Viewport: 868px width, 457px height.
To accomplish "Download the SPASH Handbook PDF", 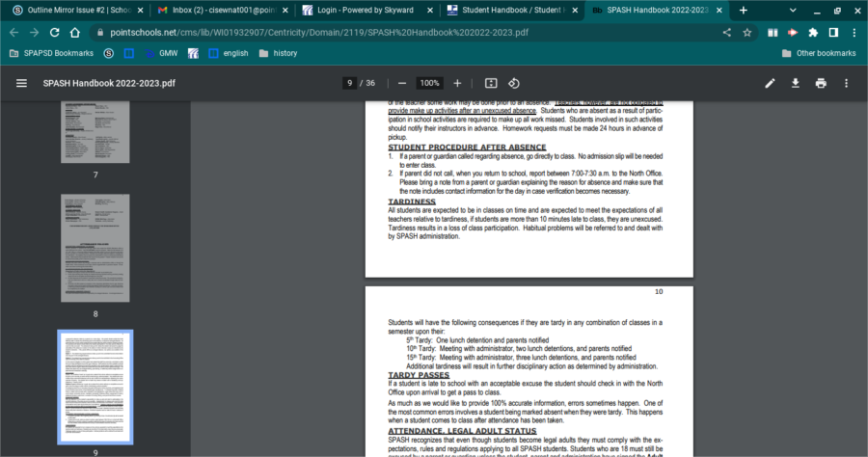I will click(x=796, y=83).
